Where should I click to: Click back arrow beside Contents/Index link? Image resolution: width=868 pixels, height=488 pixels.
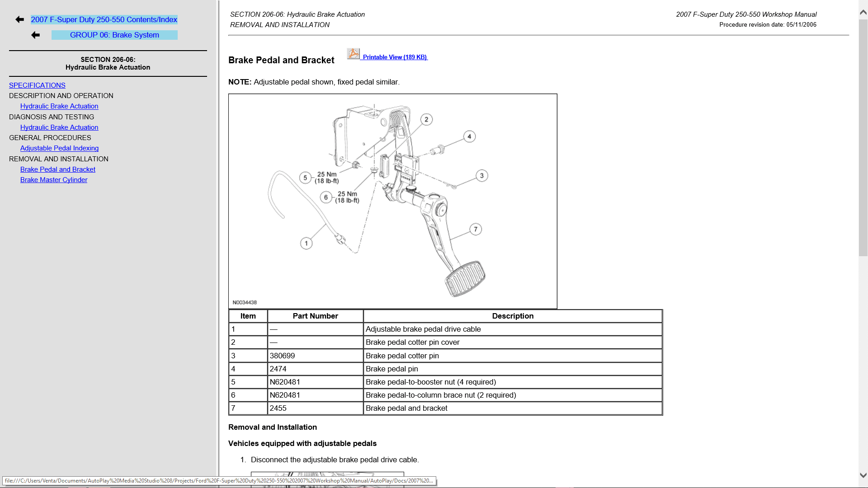tap(19, 19)
